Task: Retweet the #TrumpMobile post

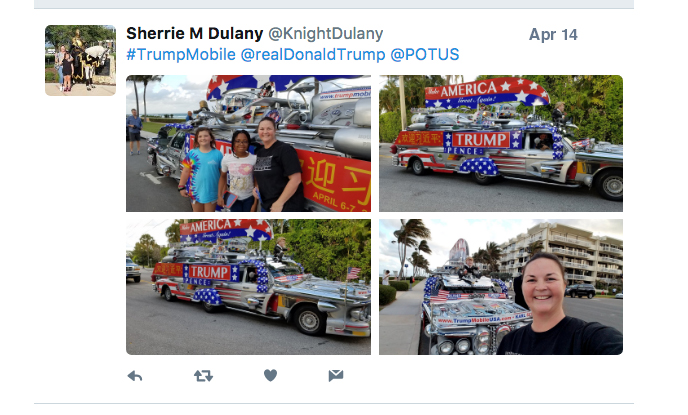Action: [x=203, y=376]
